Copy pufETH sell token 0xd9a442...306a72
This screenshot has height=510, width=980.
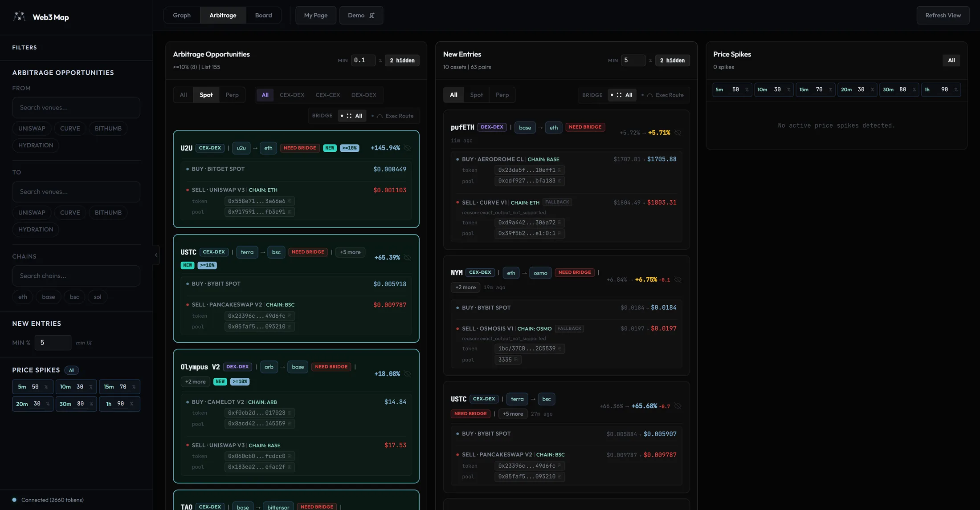559,223
